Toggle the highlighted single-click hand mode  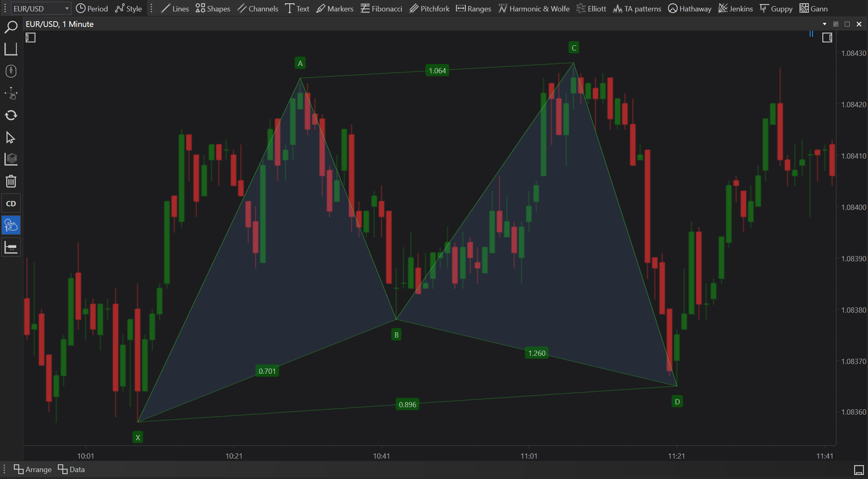point(11,225)
